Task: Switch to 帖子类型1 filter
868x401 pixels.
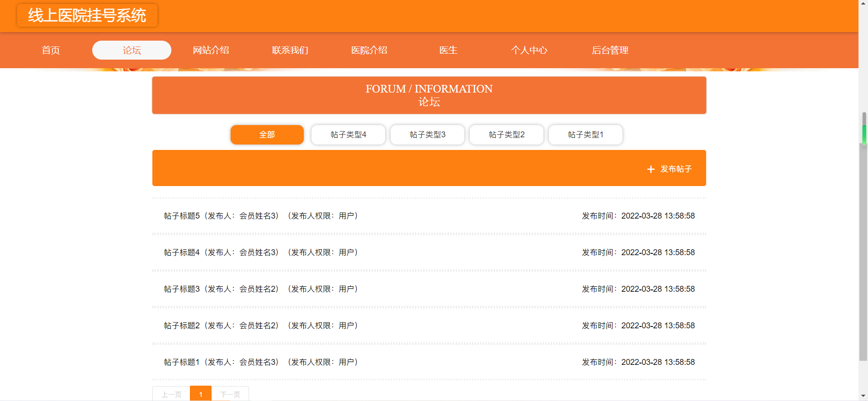Action: pos(585,135)
